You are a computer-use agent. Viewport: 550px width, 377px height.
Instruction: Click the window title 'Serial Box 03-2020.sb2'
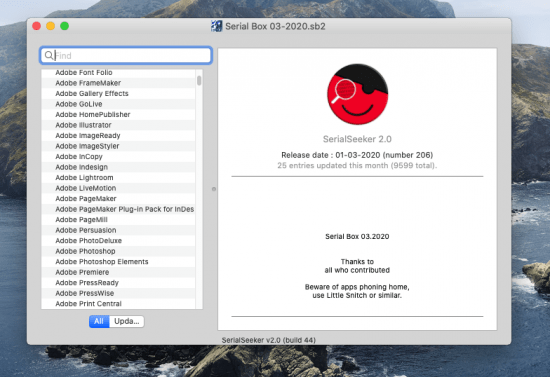(275, 26)
